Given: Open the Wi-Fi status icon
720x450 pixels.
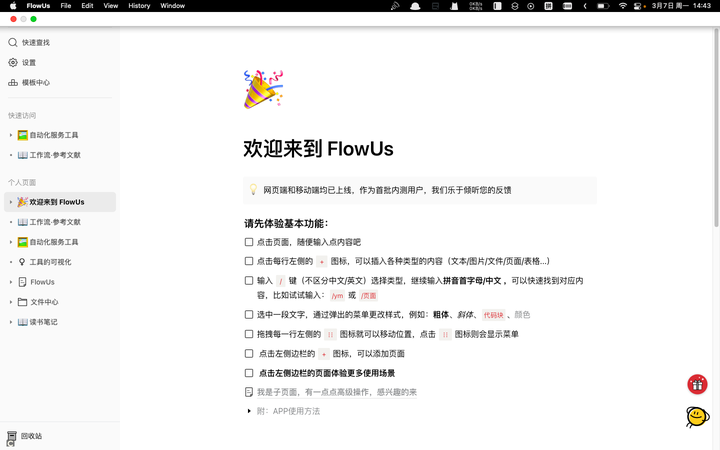Looking at the screenshot, I should coord(623,6).
